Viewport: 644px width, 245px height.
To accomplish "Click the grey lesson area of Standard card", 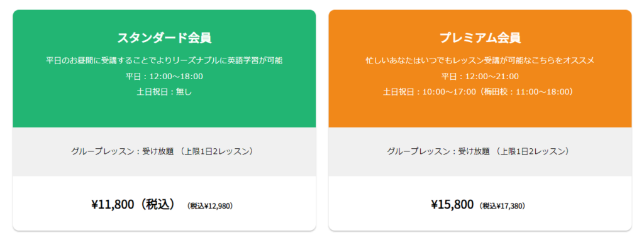I will (164, 152).
